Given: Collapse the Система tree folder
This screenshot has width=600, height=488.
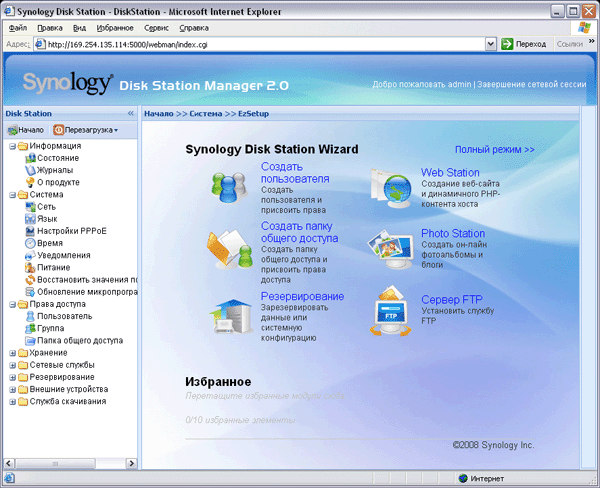Looking at the screenshot, I should (13, 195).
